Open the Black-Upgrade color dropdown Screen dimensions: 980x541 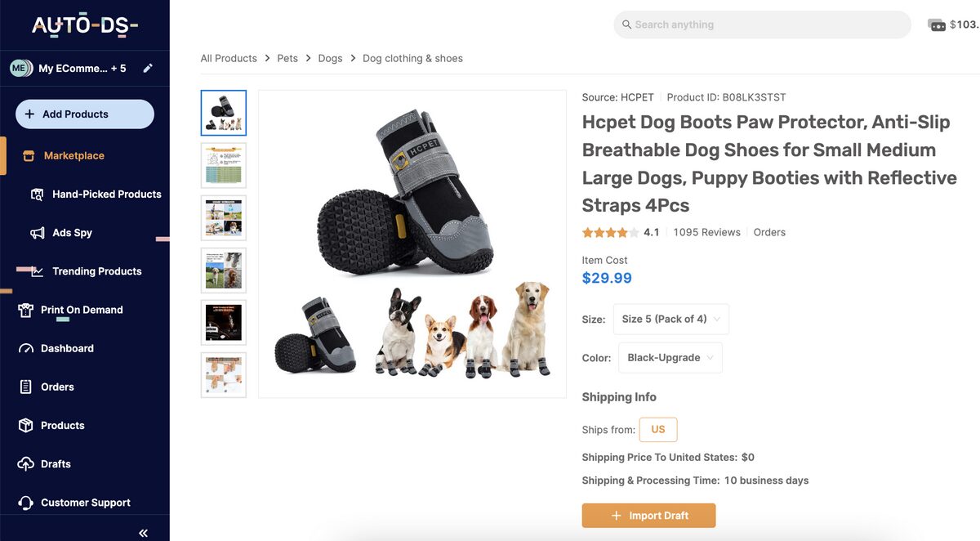670,357
